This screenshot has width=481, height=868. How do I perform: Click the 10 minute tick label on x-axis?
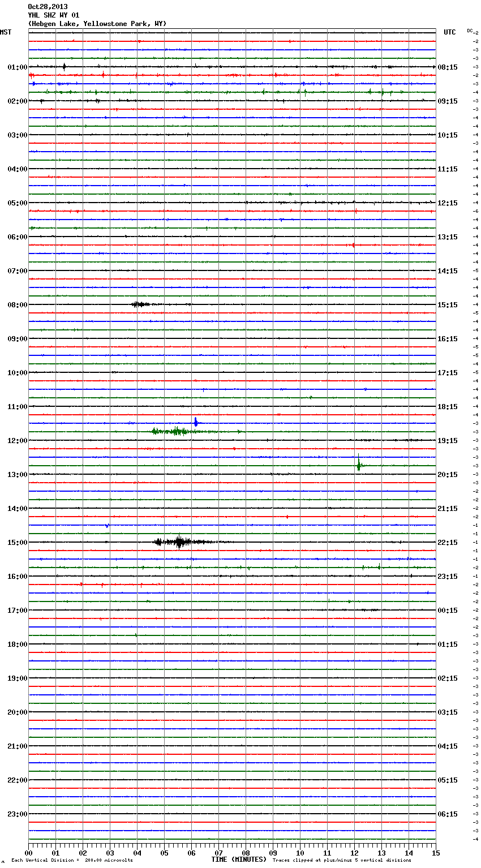pos(300,853)
